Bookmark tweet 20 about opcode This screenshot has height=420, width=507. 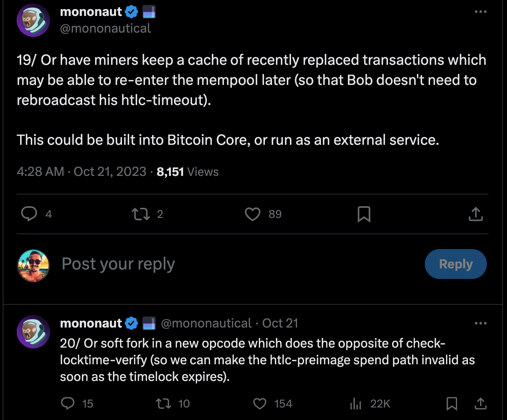[452, 403]
